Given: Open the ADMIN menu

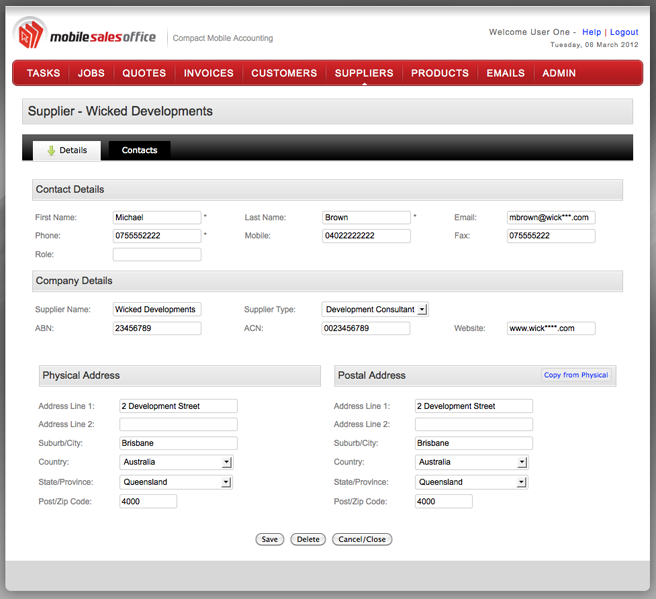Looking at the screenshot, I should 559,73.
